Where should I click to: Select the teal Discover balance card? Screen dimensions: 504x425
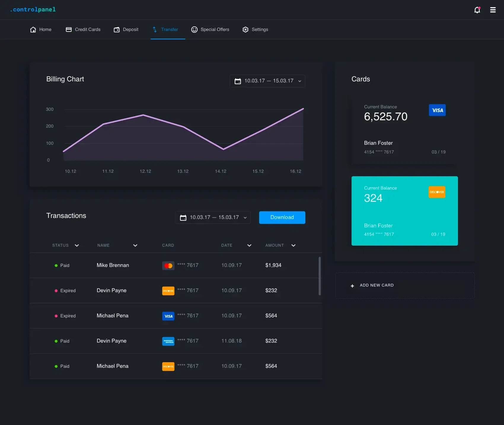click(404, 211)
